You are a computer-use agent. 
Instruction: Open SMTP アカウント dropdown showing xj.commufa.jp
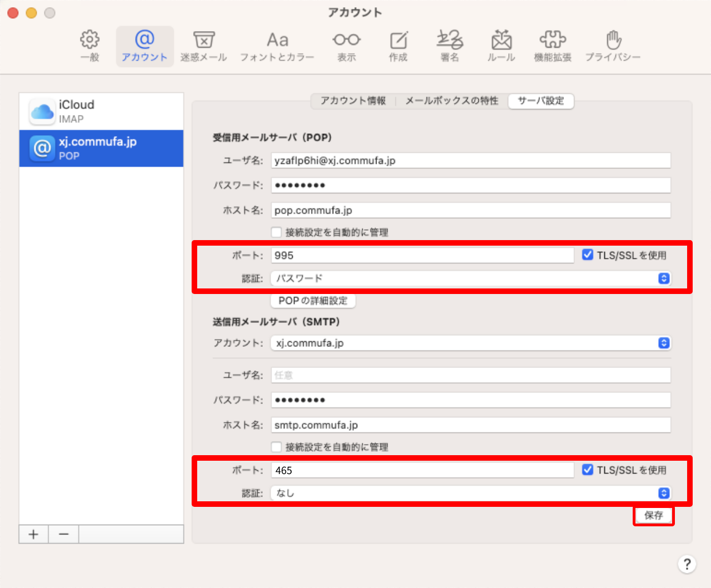470,343
